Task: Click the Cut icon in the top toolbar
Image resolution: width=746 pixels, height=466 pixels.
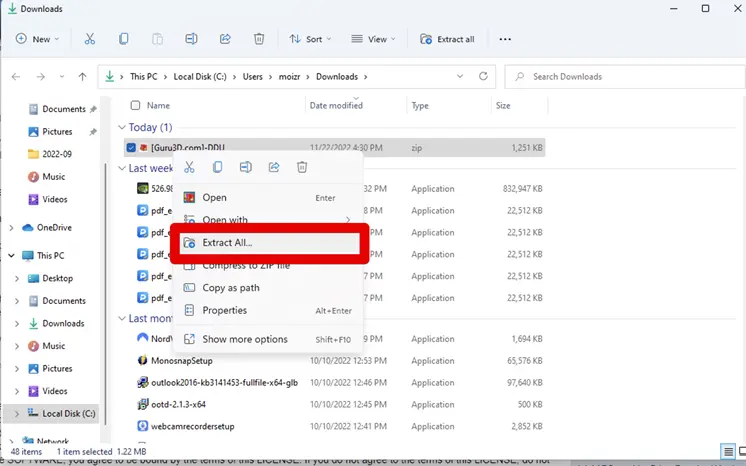Action: (x=90, y=39)
